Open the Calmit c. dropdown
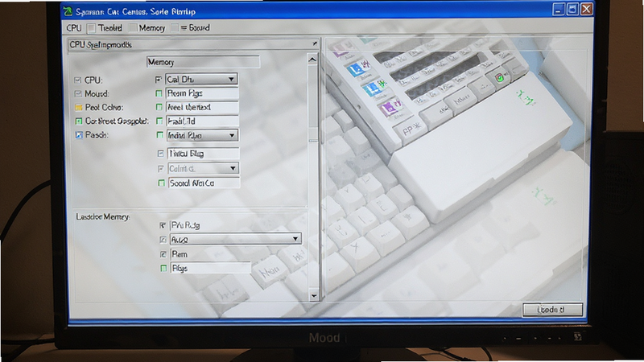Image resolution: width=644 pixels, height=362 pixels. pos(204,168)
